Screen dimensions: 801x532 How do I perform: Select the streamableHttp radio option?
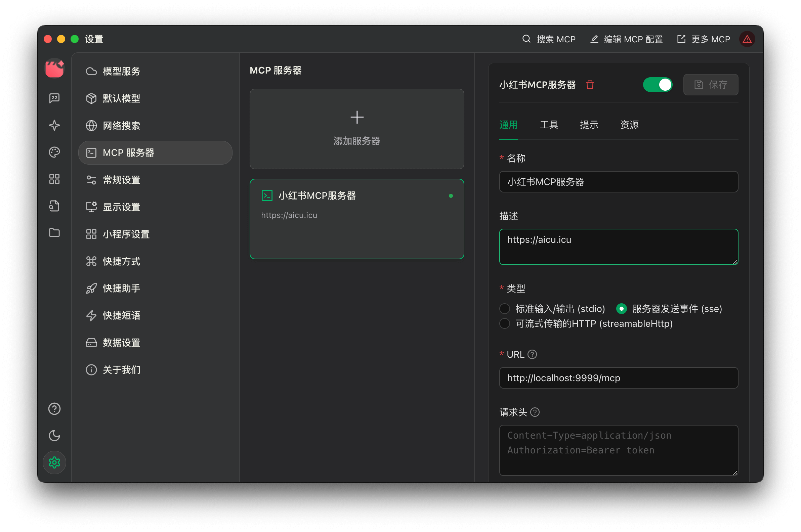click(x=505, y=324)
